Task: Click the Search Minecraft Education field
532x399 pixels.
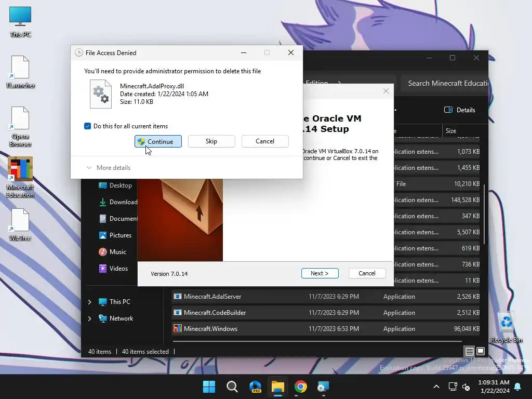Action: coord(445,84)
